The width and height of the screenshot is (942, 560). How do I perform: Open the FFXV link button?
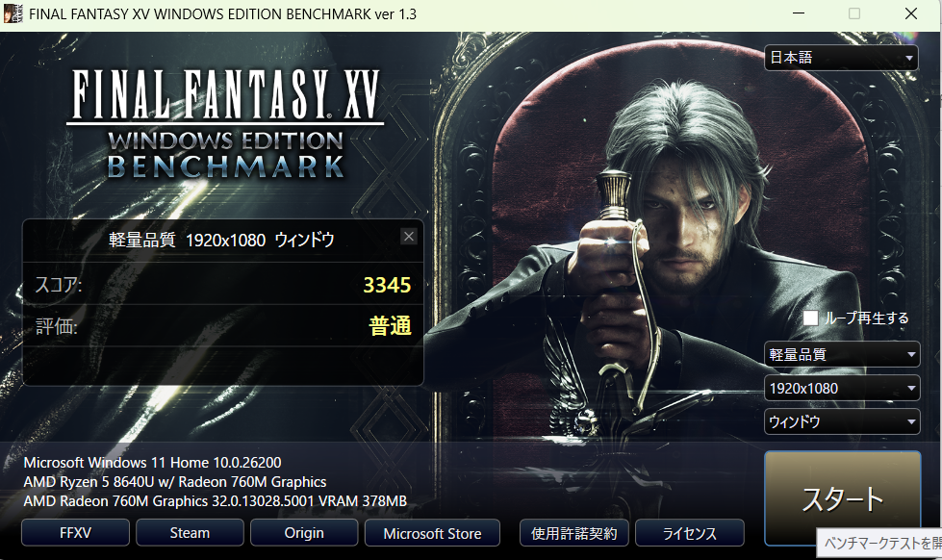[75, 533]
